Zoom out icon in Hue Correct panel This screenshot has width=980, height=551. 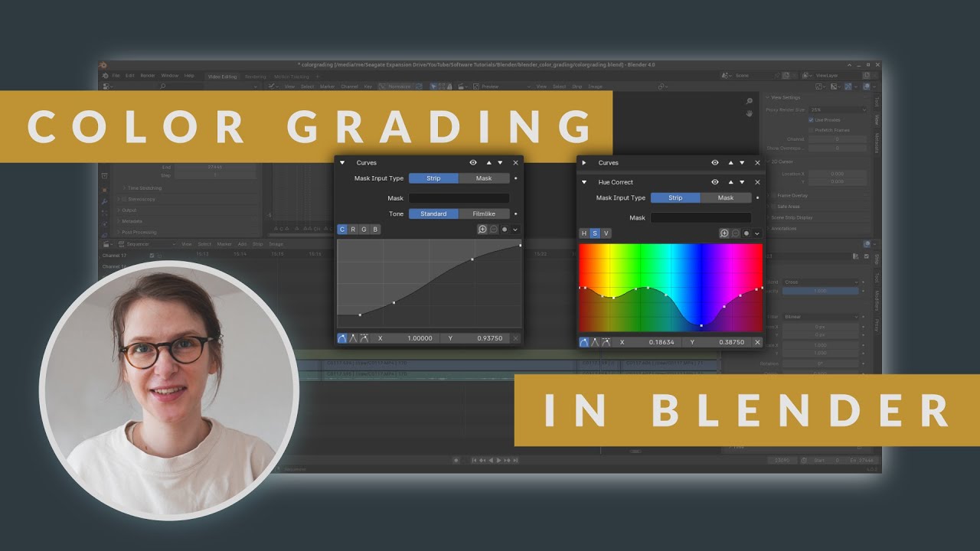click(x=736, y=233)
